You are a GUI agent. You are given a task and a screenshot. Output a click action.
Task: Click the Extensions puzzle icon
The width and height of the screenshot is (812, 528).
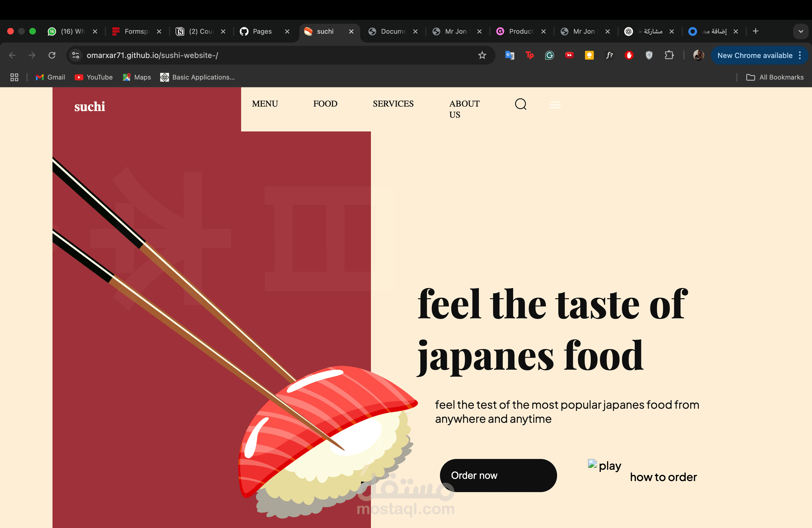tap(669, 55)
